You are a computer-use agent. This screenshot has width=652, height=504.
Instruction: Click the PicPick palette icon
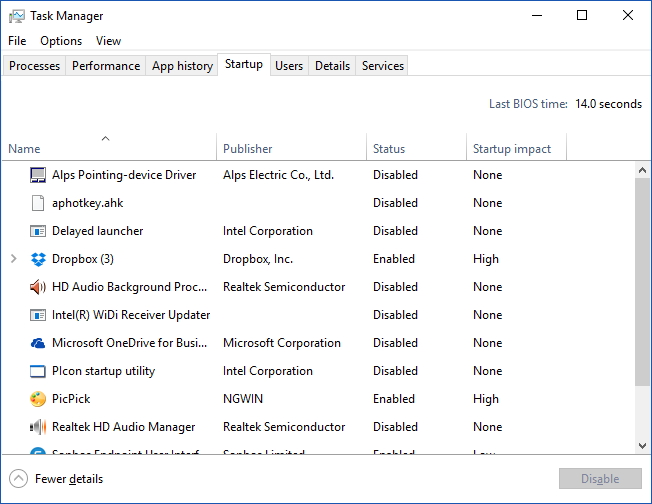(38, 399)
